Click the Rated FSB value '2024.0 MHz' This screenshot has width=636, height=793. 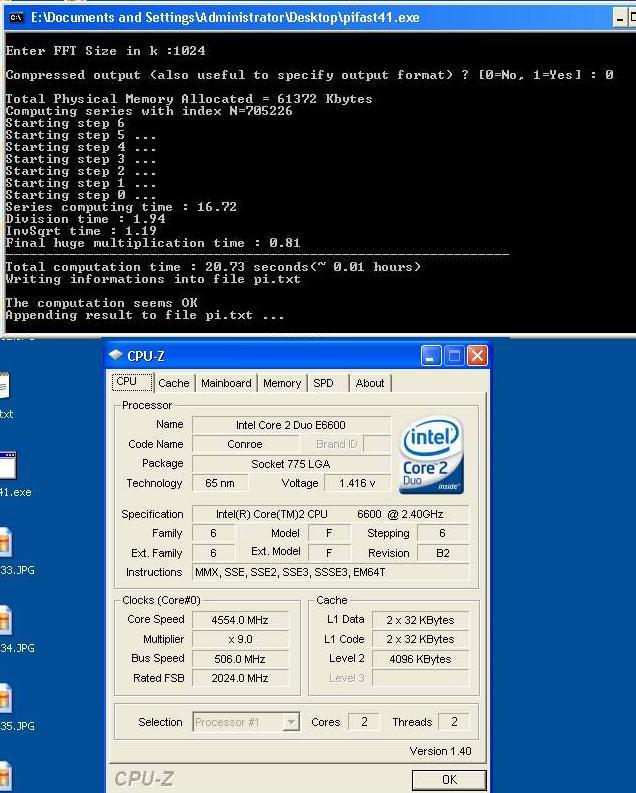click(240, 678)
